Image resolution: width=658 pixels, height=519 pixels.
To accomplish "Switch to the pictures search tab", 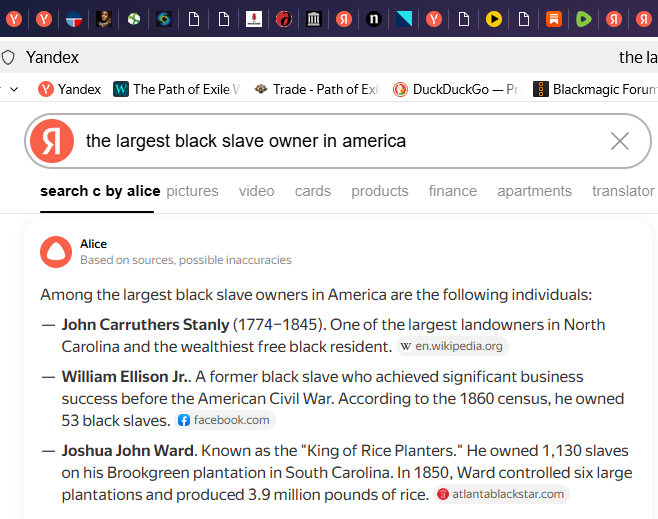I will click(x=192, y=191).
